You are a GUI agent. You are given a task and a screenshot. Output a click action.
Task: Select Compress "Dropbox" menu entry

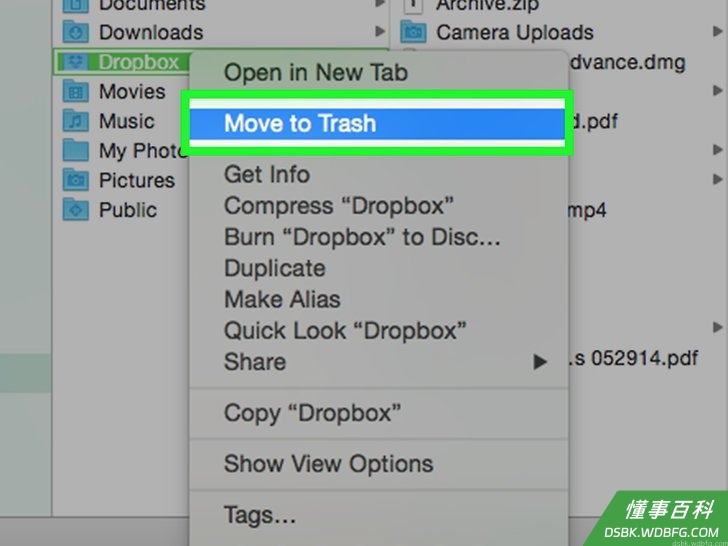click(378, 206)
